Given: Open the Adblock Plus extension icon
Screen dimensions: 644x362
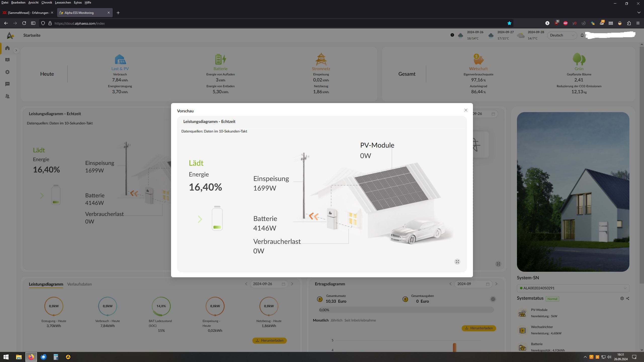Looking at the screenshot, I should [x=565, y=23].
